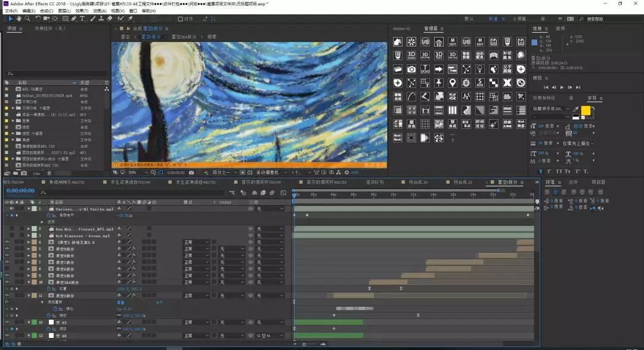644x350 pixels.
Task: Click the map pin icon in script panel
Action: (x=453, y=83)
